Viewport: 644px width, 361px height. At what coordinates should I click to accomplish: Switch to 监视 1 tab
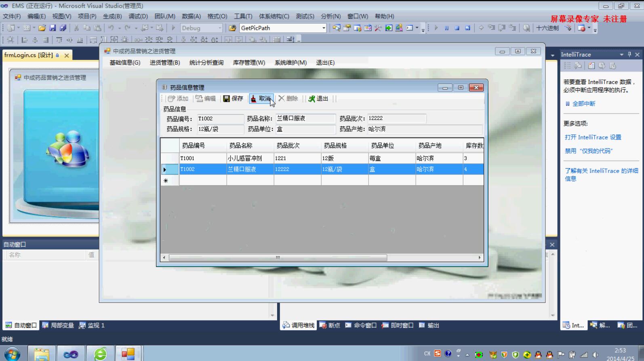click(92, 325)
